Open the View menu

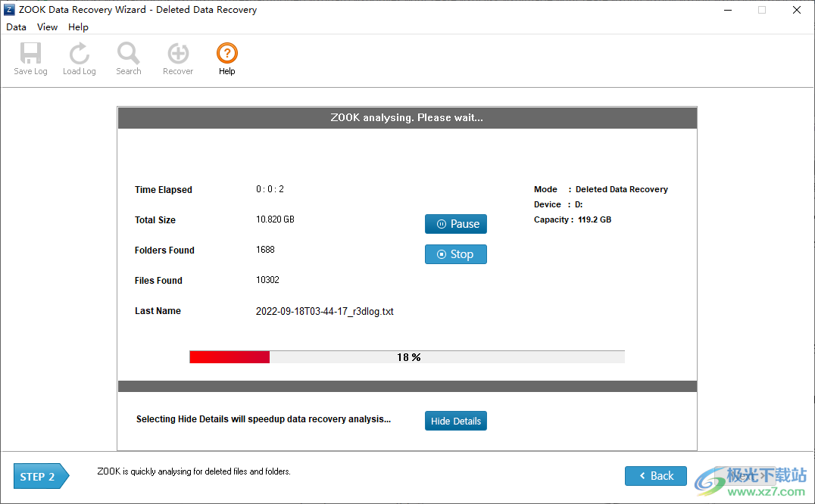(x=47, y=26)
